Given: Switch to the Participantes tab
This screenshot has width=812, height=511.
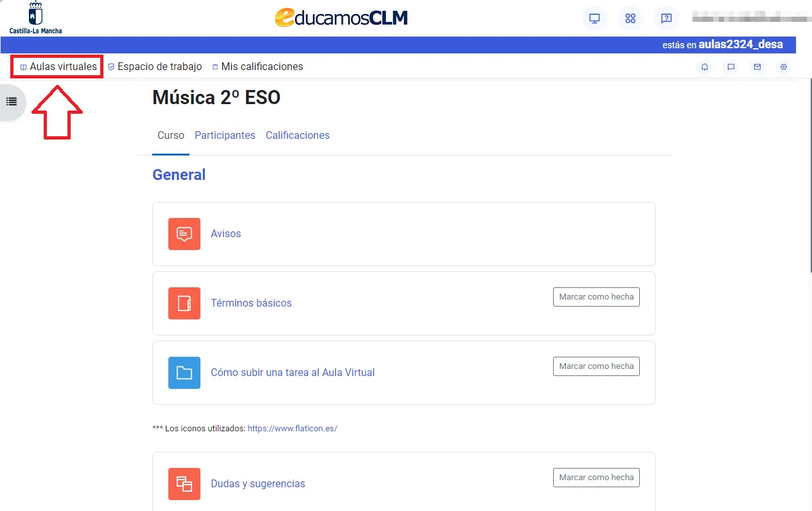Looking at the screenshot, I should 225,135.
